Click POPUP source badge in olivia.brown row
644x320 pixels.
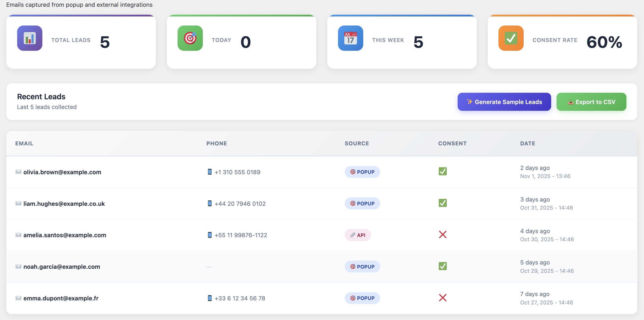362,172
